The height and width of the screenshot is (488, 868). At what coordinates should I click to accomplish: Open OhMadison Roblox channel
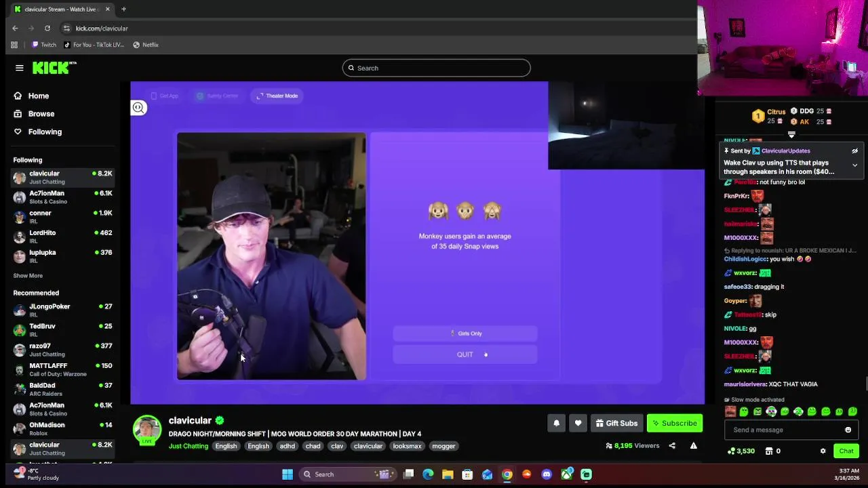63,428
